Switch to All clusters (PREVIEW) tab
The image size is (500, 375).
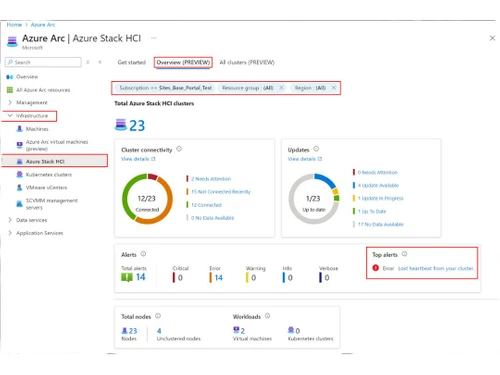(247, 62)
